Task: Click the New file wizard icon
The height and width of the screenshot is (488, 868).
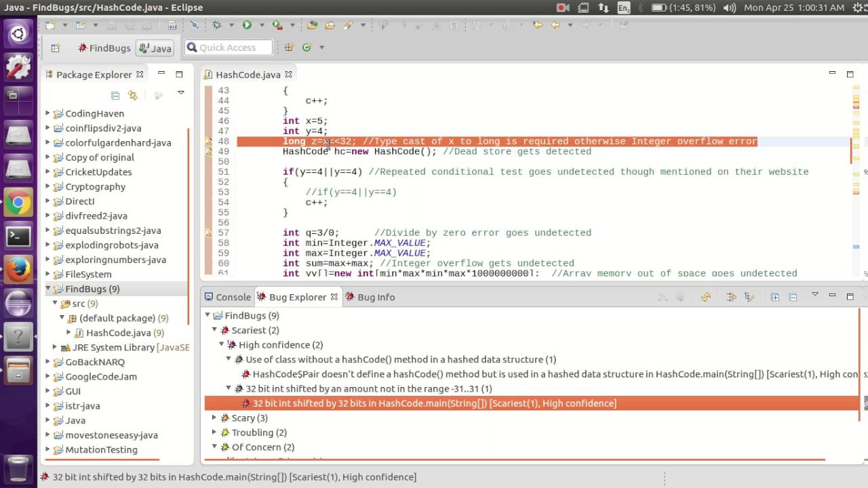Action: pyautogui.click(x=50, y=25)
